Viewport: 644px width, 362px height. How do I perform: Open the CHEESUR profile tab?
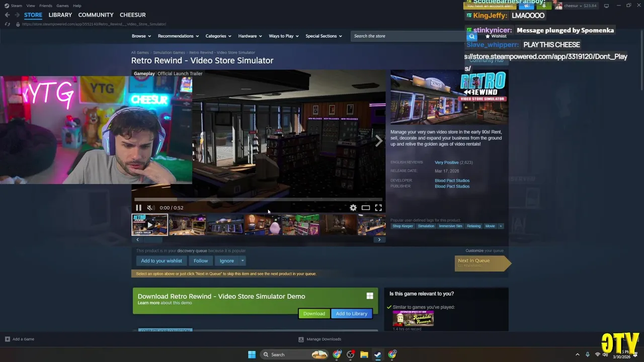tap(132, 15)
